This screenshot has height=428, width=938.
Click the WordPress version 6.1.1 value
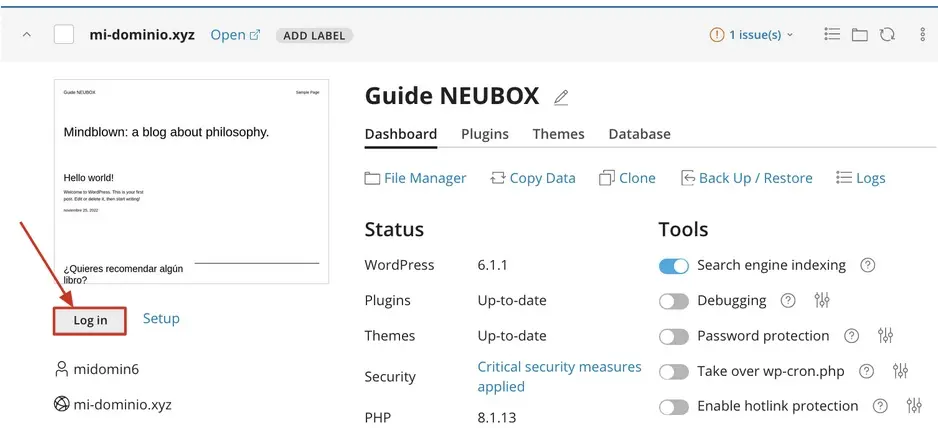pos(492,265)
